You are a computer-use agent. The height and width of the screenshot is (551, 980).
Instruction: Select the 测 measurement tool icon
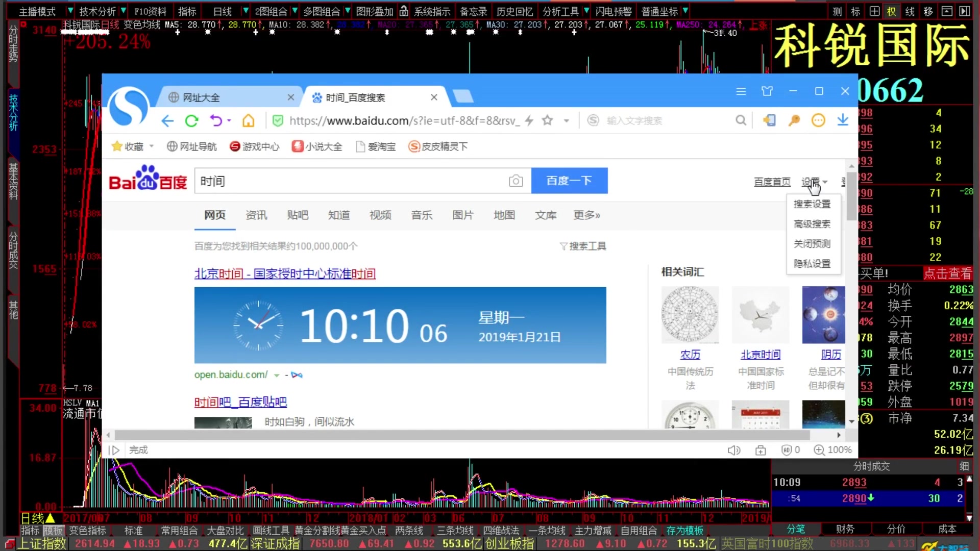(837, 11)
